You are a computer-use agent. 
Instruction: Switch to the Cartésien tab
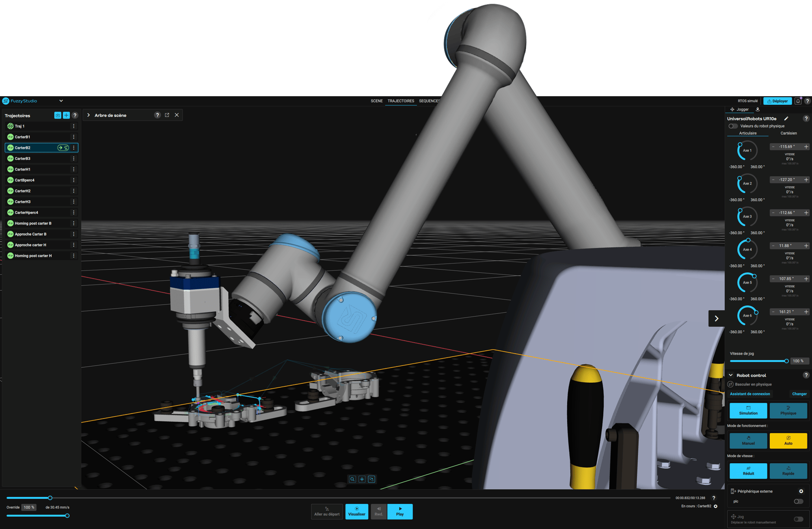click(x=788, y=133)
